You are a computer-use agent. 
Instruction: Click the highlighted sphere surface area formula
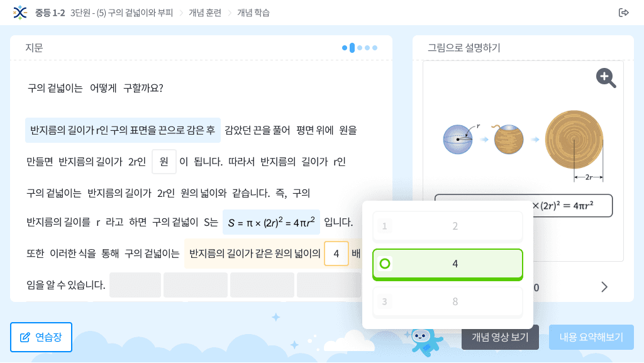(x=271, y=222)
